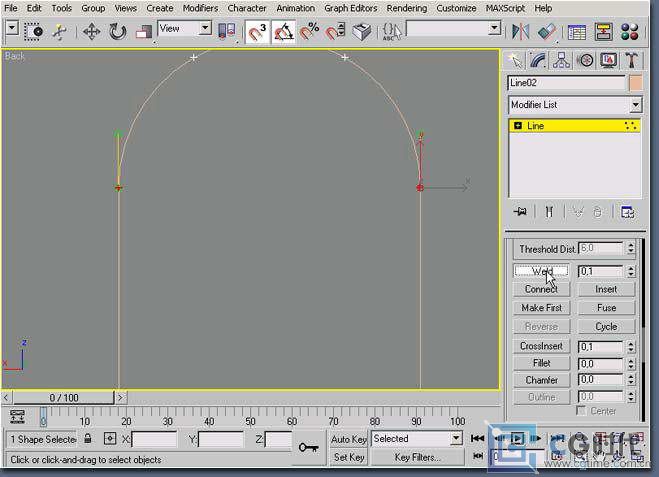This screenshot has width=659, height=477.
Task: Adjust the Fillet value spinner arrows
Action: (630, 364)
